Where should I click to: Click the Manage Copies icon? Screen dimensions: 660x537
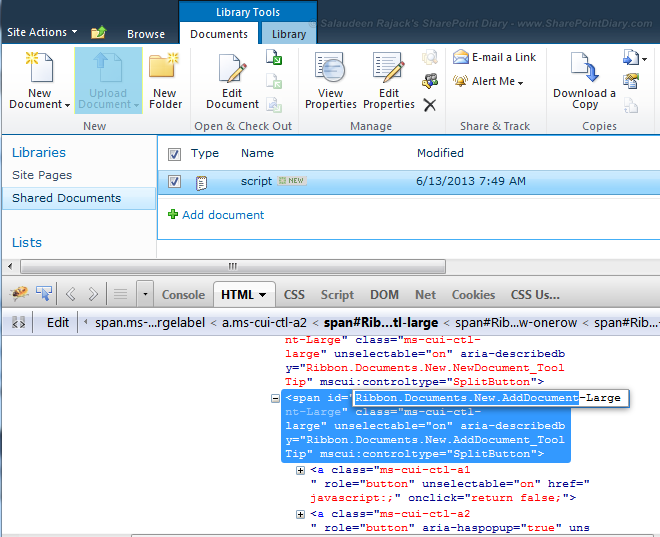631,81
